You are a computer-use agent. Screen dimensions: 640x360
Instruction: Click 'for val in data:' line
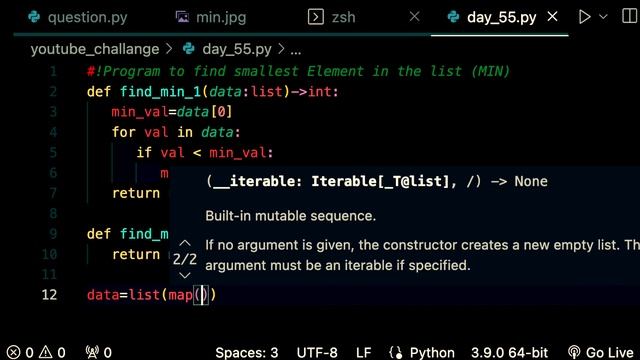(176, 132)
